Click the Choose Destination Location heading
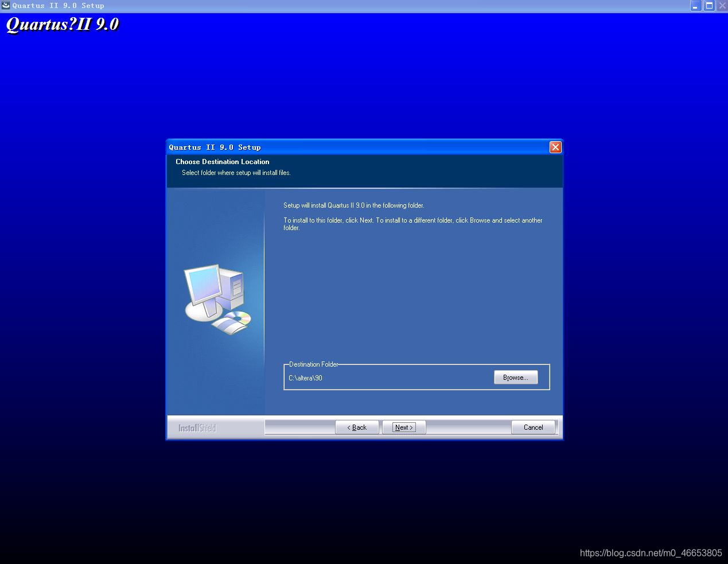Image resolution: width=728 pixels, height=564 pixels. pyautogui.click(x=223, y=162)
